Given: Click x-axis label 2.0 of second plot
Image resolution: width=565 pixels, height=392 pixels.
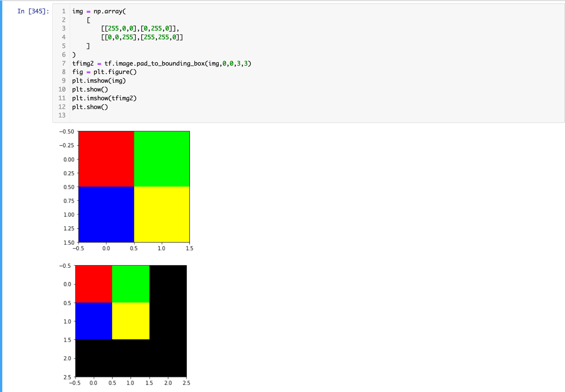Looking at the screenshot, I should [x=168, y=383].
